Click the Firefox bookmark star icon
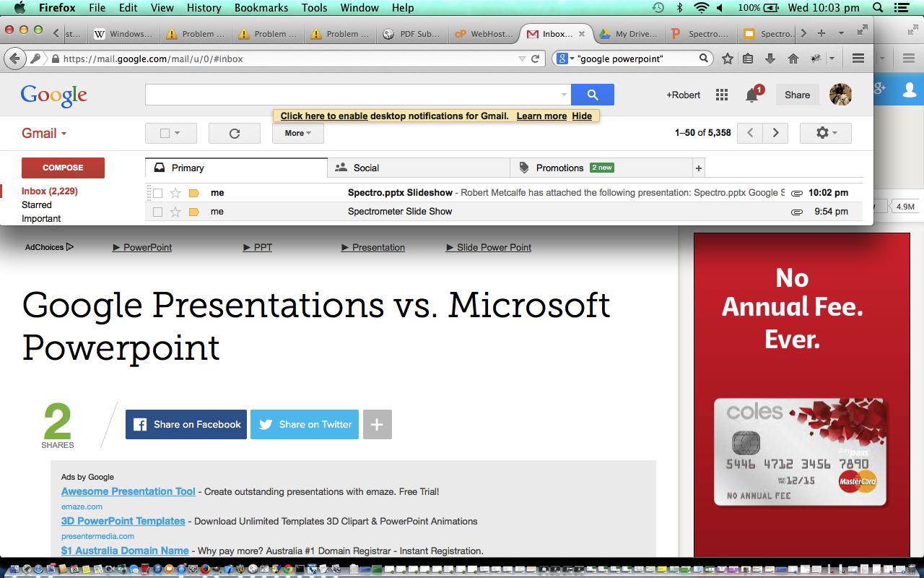The height and width of the screenshot is (578, 924). (728, 59)
